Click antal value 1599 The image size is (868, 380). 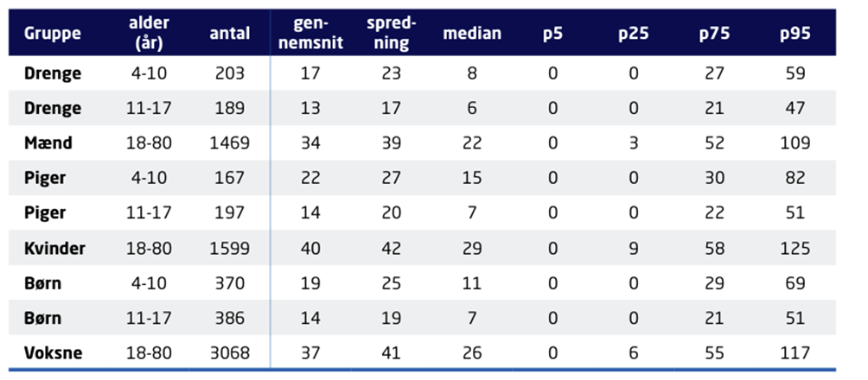point(230,249)
